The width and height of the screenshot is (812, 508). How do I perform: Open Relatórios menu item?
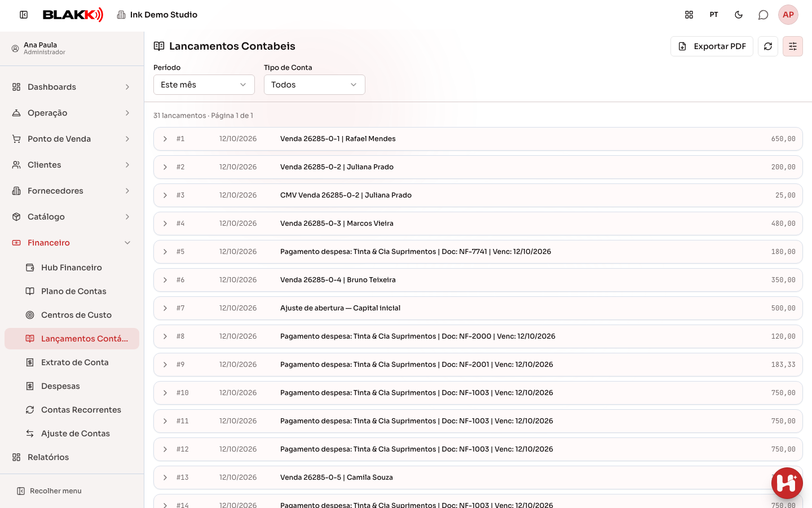tap(72, 457)
